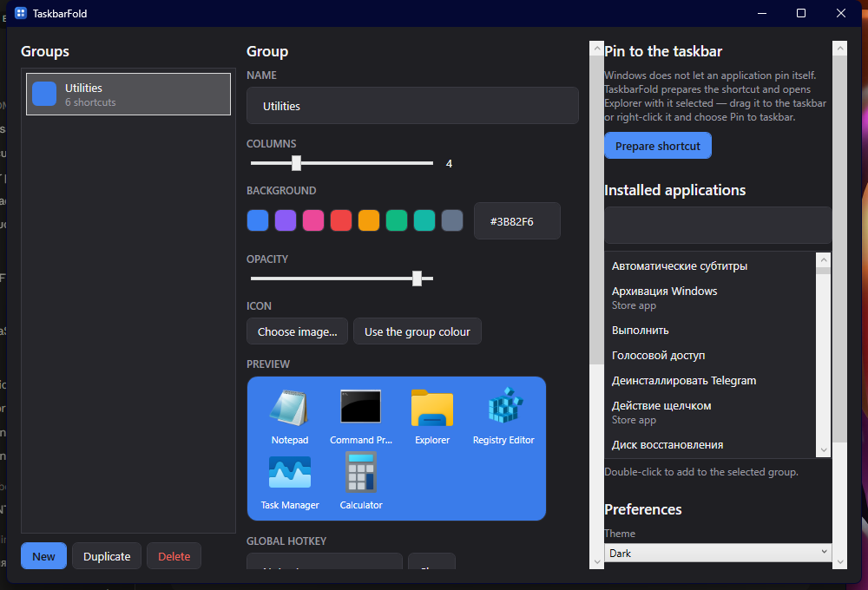Viewport: 868px width, 590px height.
Task: Click the Utilities group blue colour icon
Action: click(44, 94)
